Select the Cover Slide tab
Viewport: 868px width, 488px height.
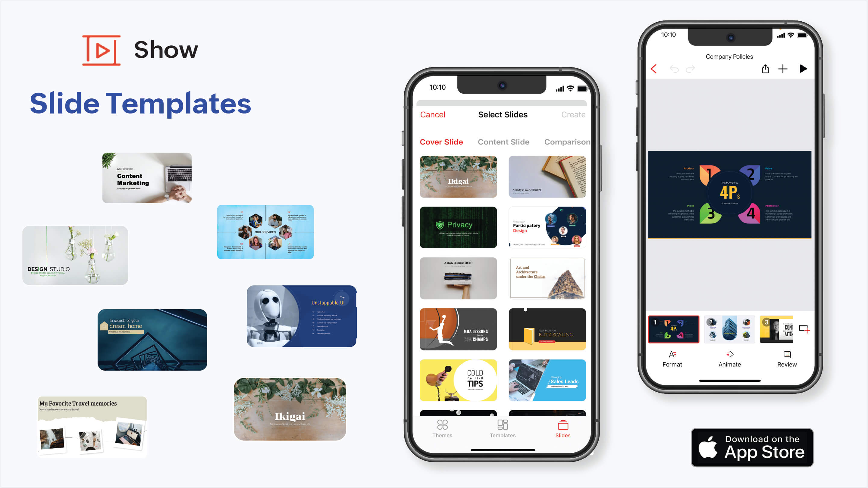click(x=441, y=141)
